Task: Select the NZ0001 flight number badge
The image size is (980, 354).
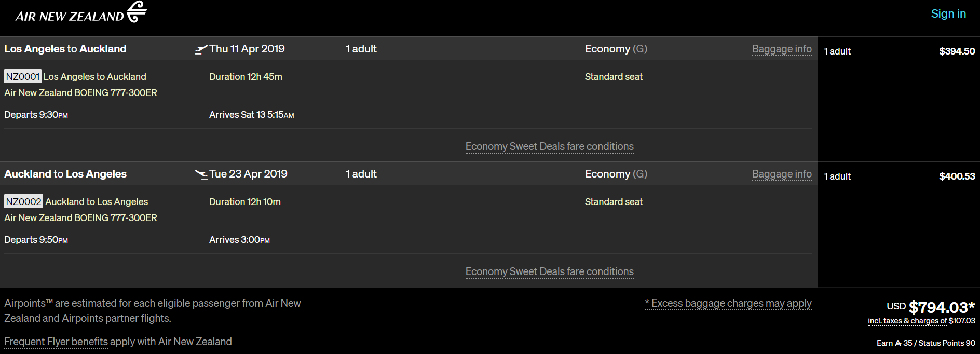Action: click(23, 77)
